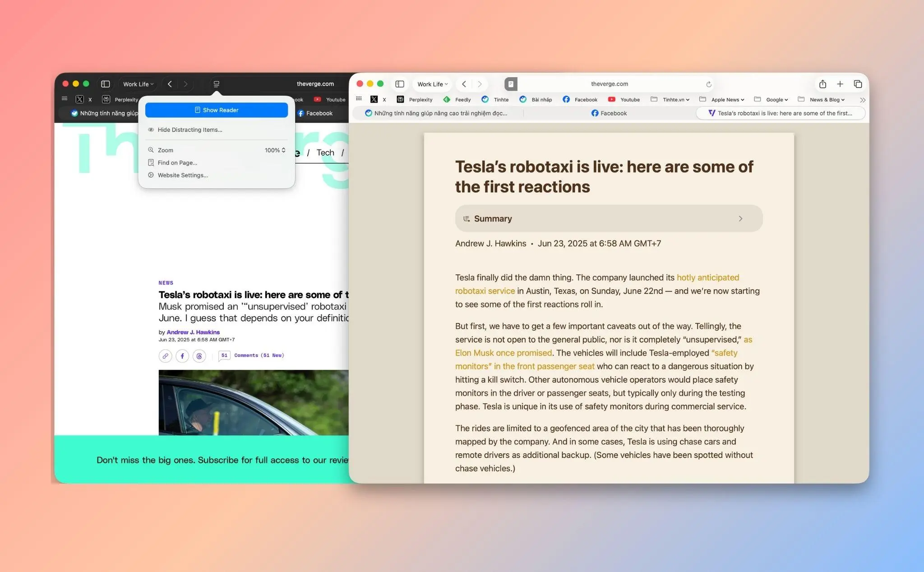The height and width of the screenshot is (572, 924).
Task: Open the safety monitors in front passenger seat link
Action: pyautogui.click(x=596, y=360)
